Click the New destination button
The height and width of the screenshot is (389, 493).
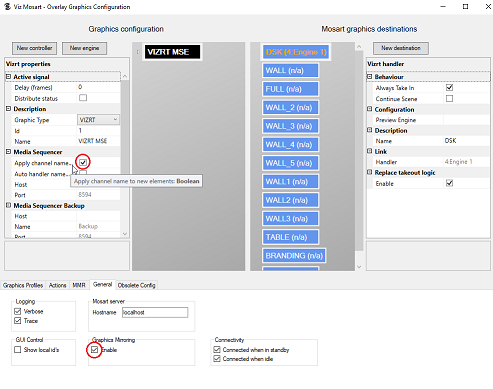pos(401,48)
